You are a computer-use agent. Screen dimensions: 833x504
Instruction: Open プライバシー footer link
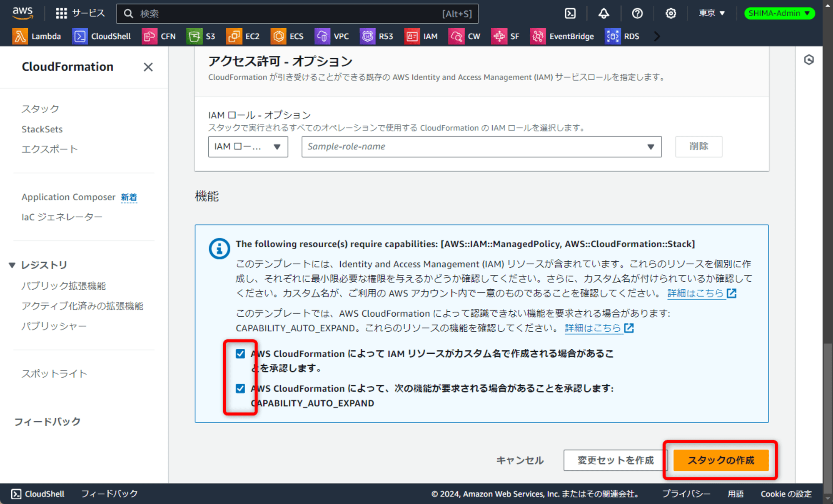tap(686, 494)
